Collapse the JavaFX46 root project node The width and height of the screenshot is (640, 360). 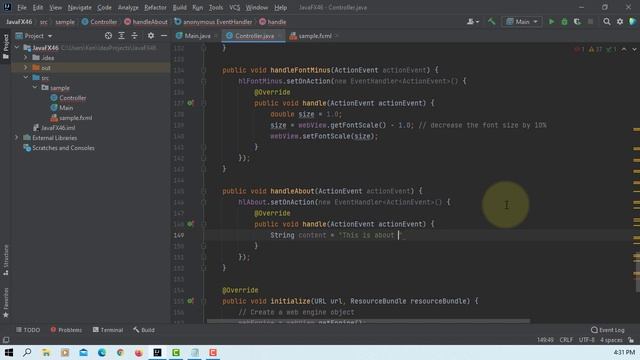pos(17,48)
